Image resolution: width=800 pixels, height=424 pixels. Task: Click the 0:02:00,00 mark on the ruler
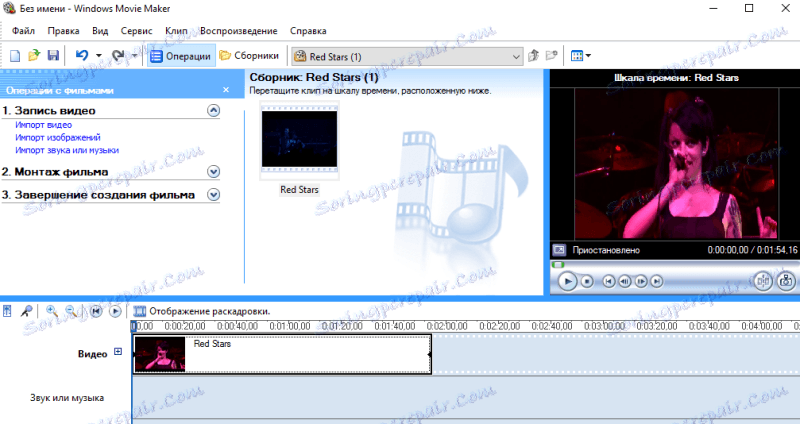point(447,326)
